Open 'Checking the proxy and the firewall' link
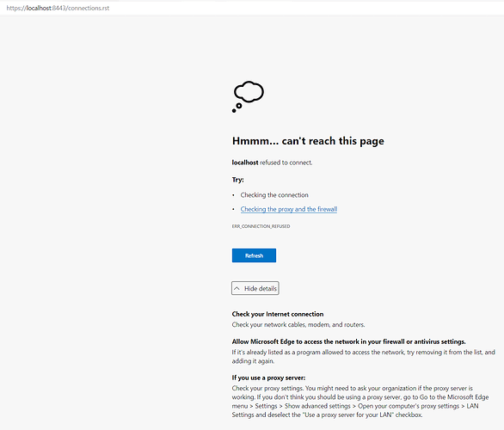 point(289,209)
